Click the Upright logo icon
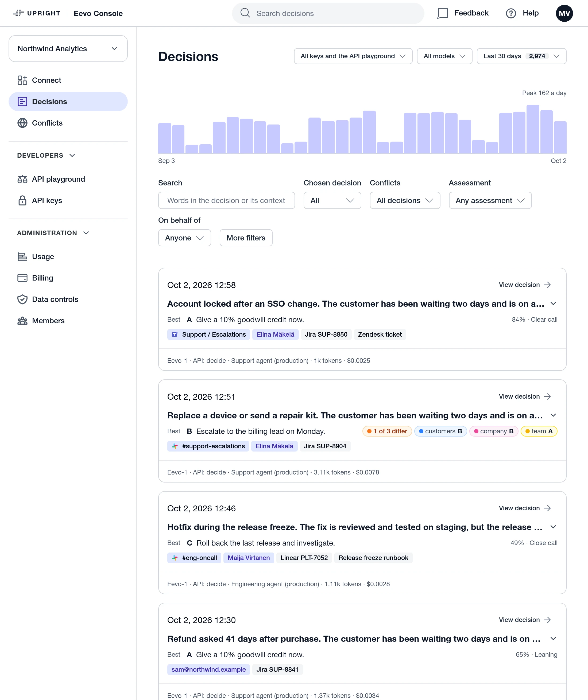The height and width of the screenshot is (700, 588). point(18,13)
